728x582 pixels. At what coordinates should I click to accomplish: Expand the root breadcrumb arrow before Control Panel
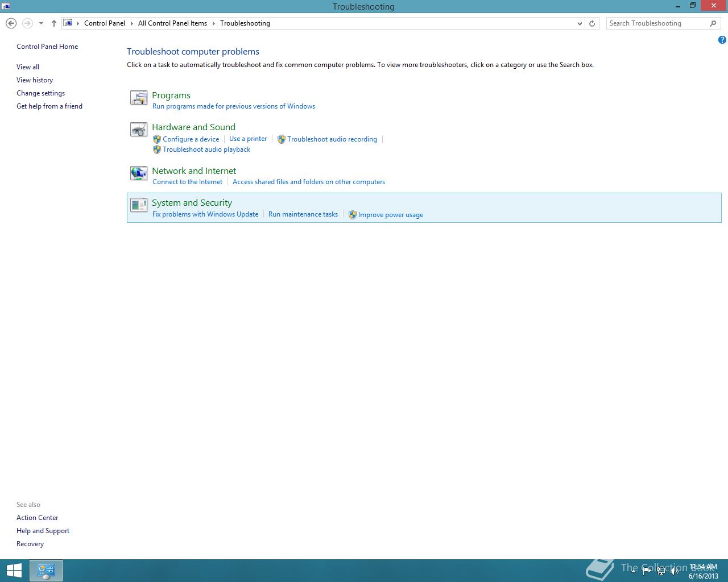pyautogui.click(x=78, y=23)
